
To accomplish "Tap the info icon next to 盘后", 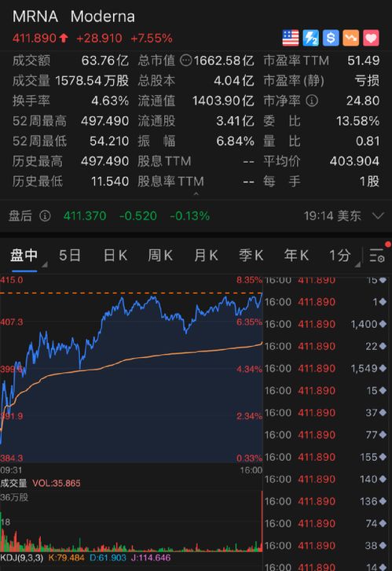I will click(45, 216).
